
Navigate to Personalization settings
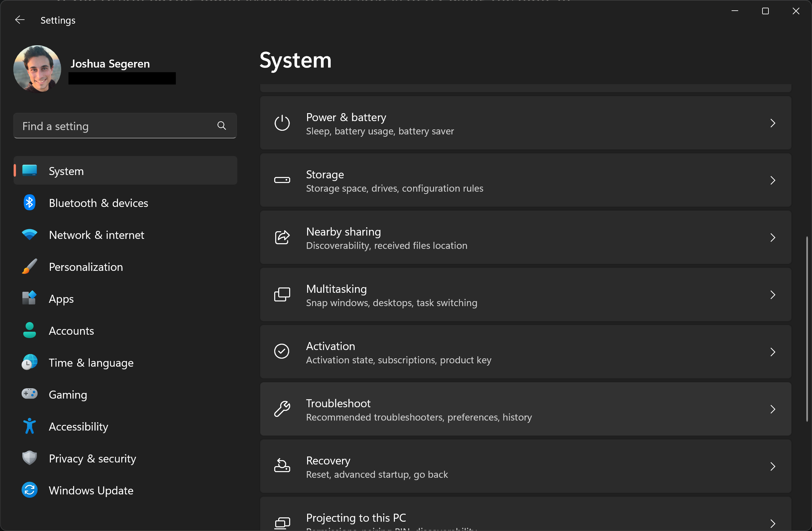pyautogui.click(x=85, y=267)
